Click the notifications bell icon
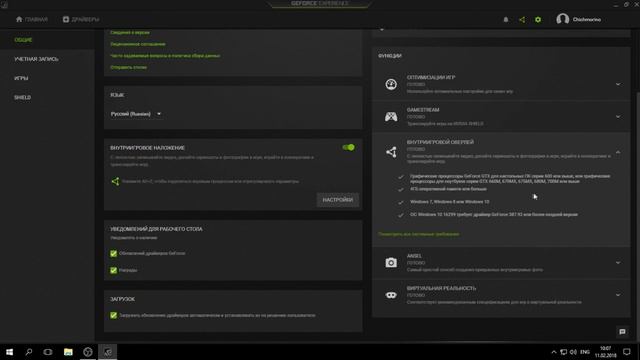 (x=506, y=20)
